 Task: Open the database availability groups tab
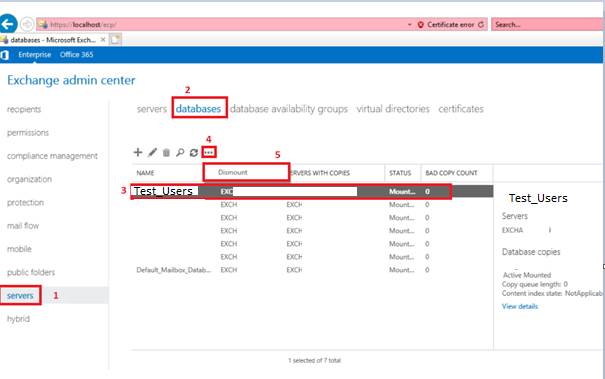click(289, 109)
